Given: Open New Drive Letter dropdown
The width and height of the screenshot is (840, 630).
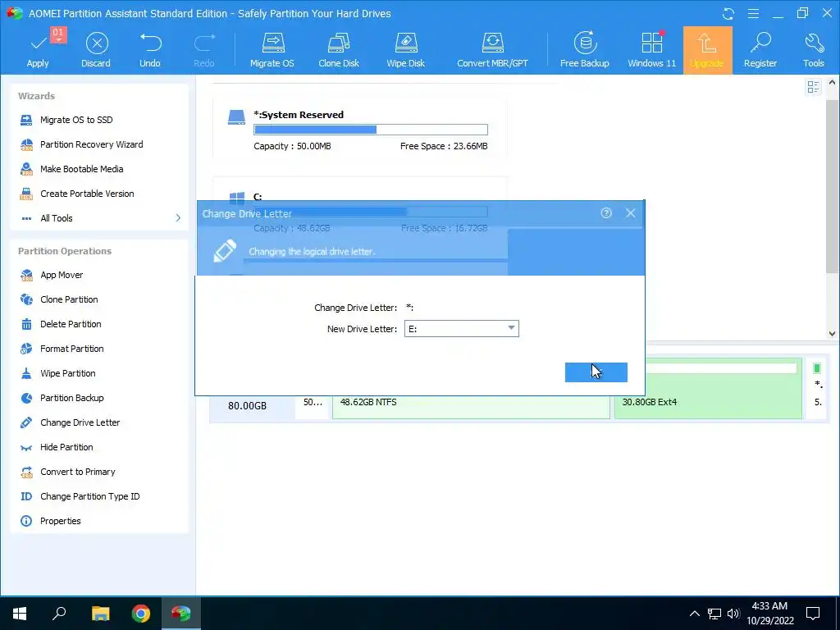Looking at the screenshot, I should pyautogui.click(x=461, y=328).
